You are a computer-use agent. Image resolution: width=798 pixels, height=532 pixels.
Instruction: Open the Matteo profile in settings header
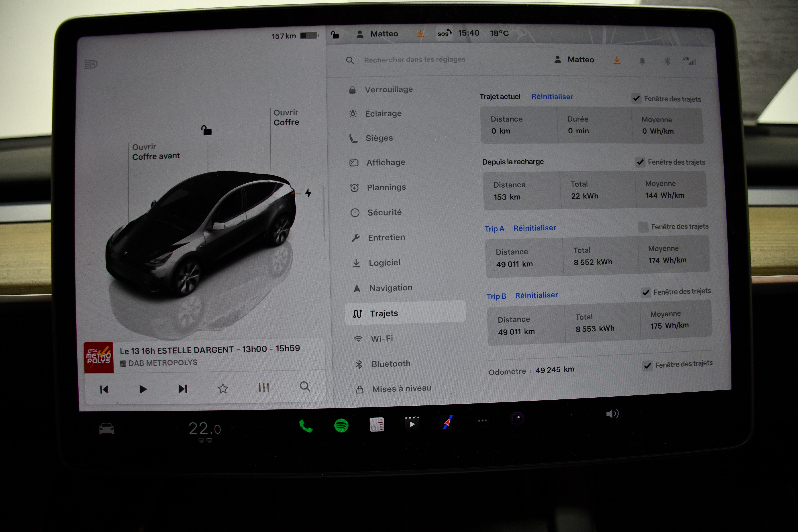574,60
